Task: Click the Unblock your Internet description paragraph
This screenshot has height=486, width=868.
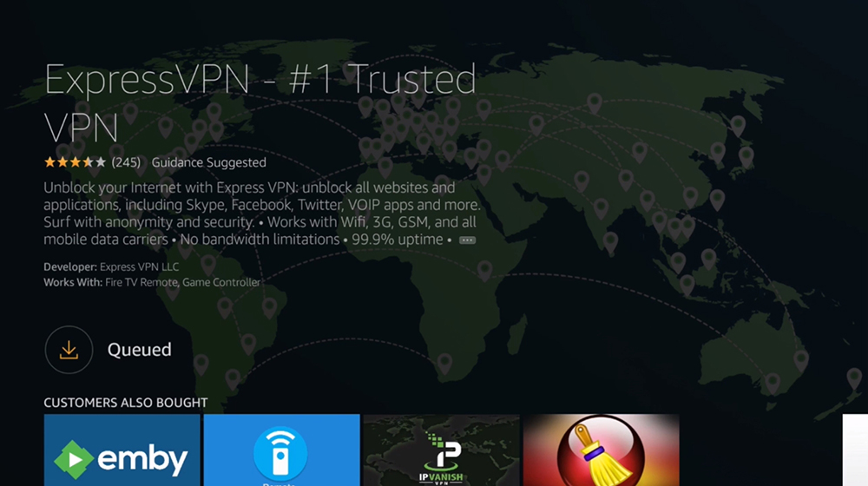Action: pos(262,213)
